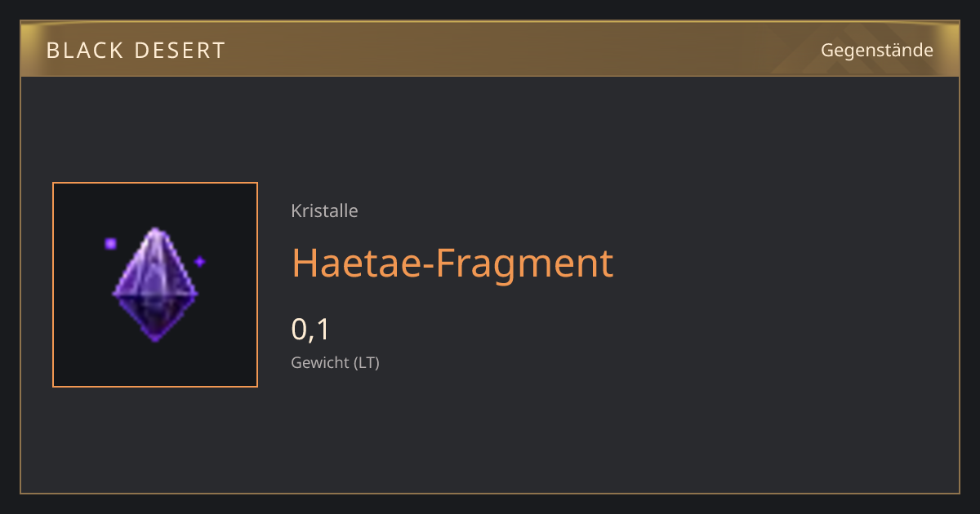Click the (LT) unit text
The width and height of the screenshot is (980, 514).
tap(366, 362)
